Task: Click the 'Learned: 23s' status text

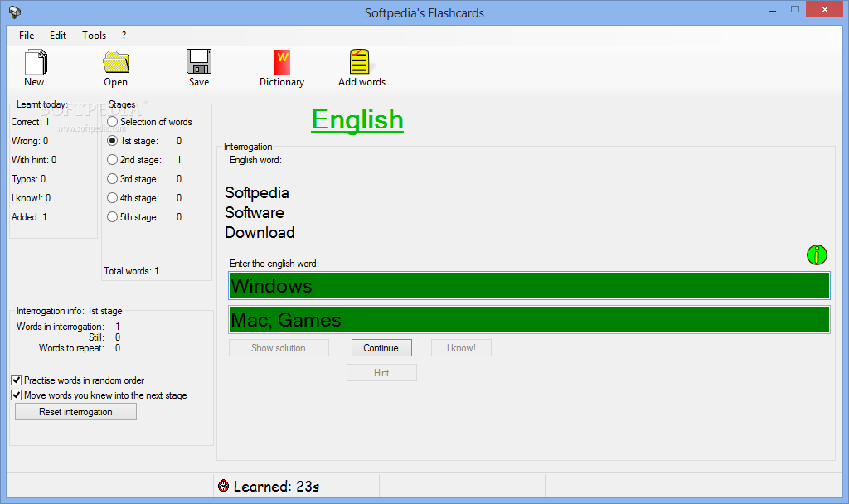Action: click(276, 486)
